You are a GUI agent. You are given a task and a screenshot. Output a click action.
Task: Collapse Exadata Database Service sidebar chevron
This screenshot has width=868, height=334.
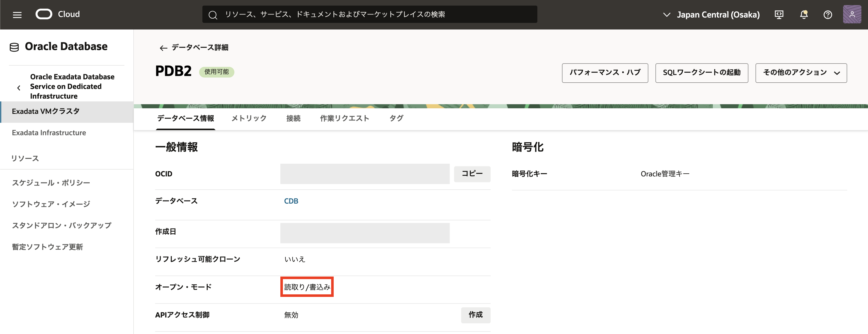(19, 88)
